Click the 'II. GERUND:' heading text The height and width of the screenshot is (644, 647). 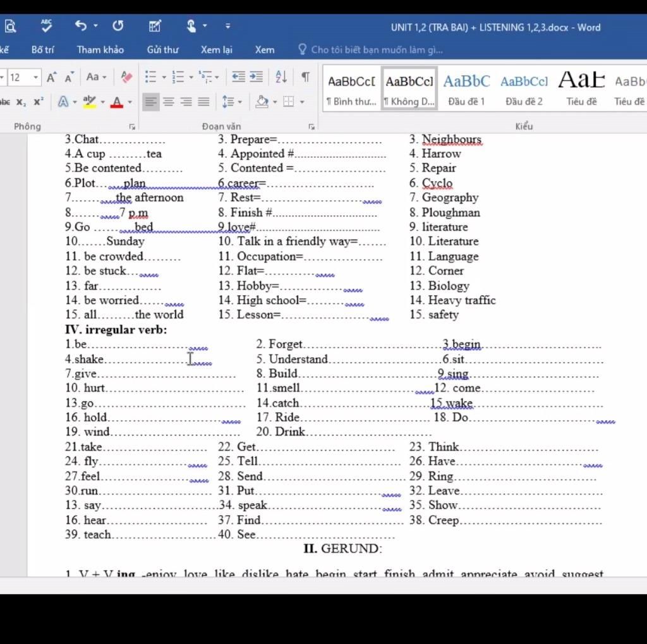[x=343, y=549]
